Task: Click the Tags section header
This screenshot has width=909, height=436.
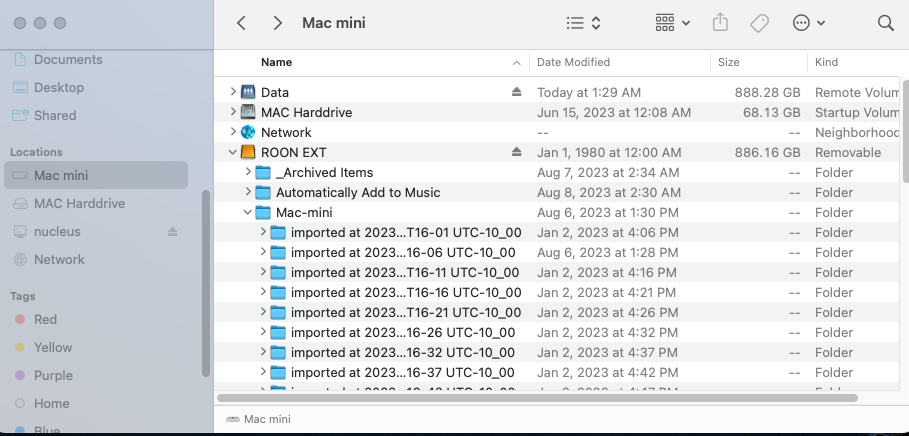Action: pyautogui.click(x=23, y=296)
